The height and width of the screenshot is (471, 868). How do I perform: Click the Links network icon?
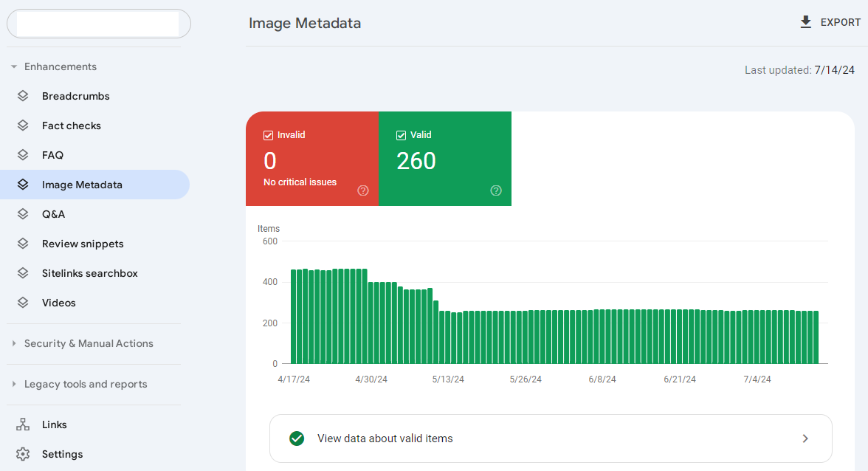(x=23, y=424)
